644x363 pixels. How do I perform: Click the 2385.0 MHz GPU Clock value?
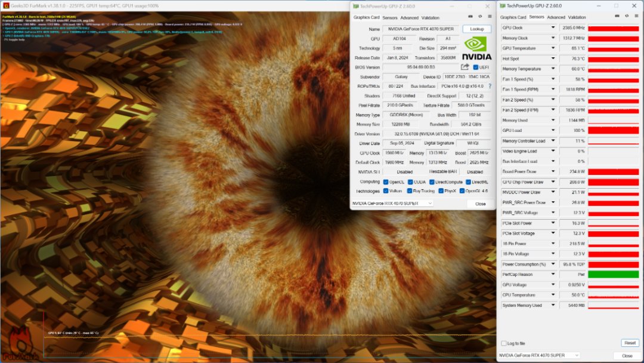(x=572, y=27)
